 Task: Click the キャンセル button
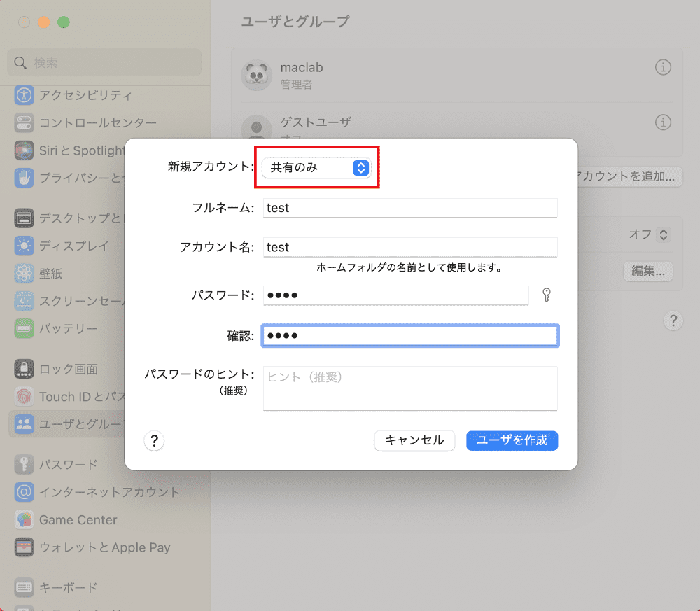click(414, 440)
